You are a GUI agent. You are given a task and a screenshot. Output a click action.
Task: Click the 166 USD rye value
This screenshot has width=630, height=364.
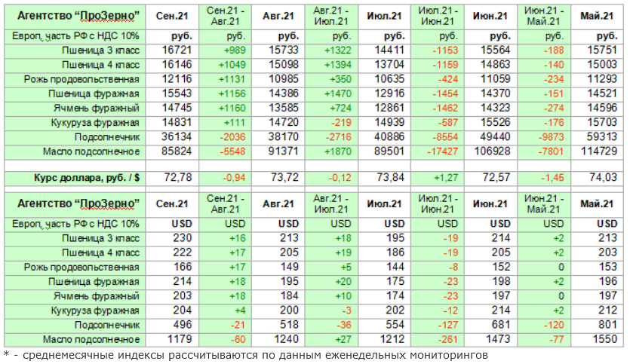click(x=172, y=268)
